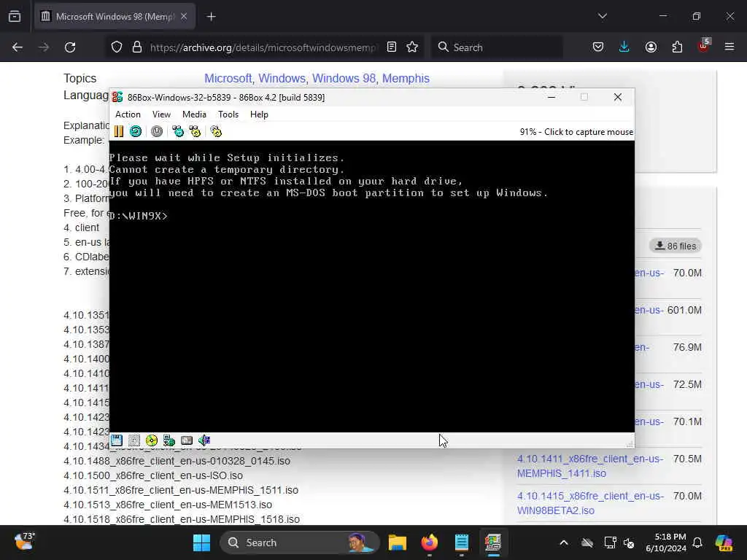This screenshot has height=560, width=747.
Task: Open a new Firefox tab
Action: click(x=212, y=17)
